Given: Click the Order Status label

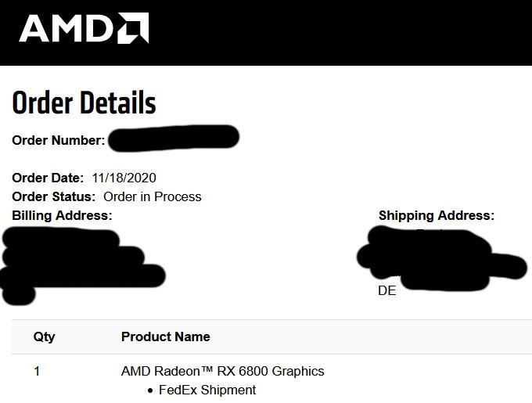Looking at the screenshot, I should [54, 197].
